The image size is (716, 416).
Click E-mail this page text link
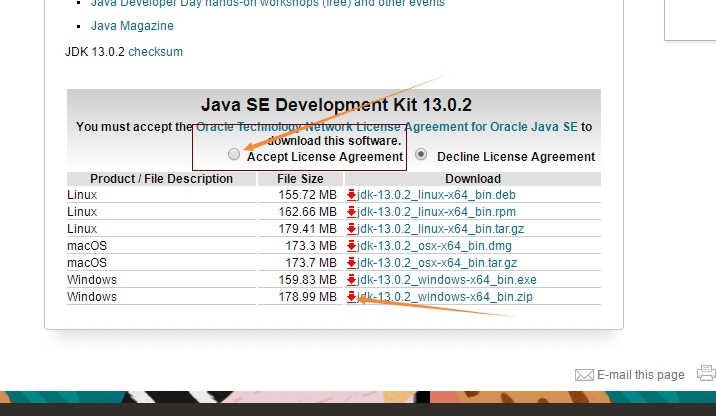641,375
